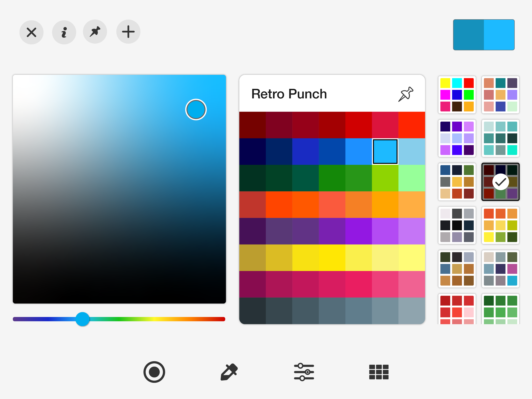Pick the bright red swatch in the top row
The height and width of the screenshot is (399, 532).
coord(411,125)
